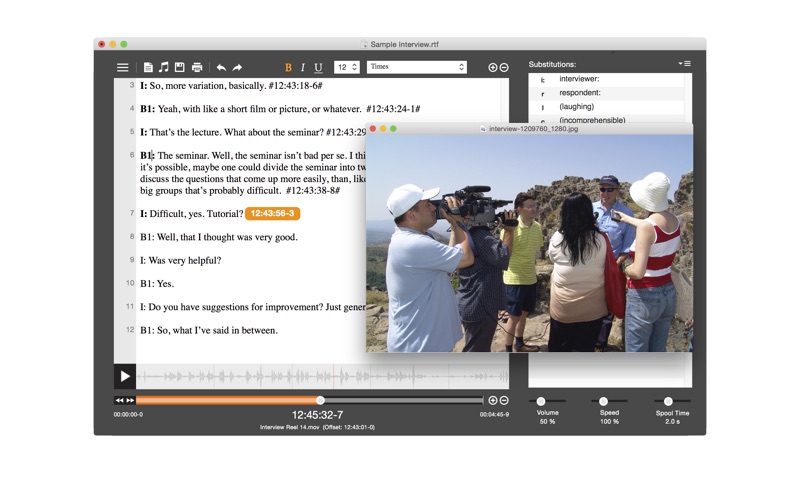Viewport: 800px width, 500px height.
Task: Click the 'Interview Reel 14.mov' file label
Action: 289,428
